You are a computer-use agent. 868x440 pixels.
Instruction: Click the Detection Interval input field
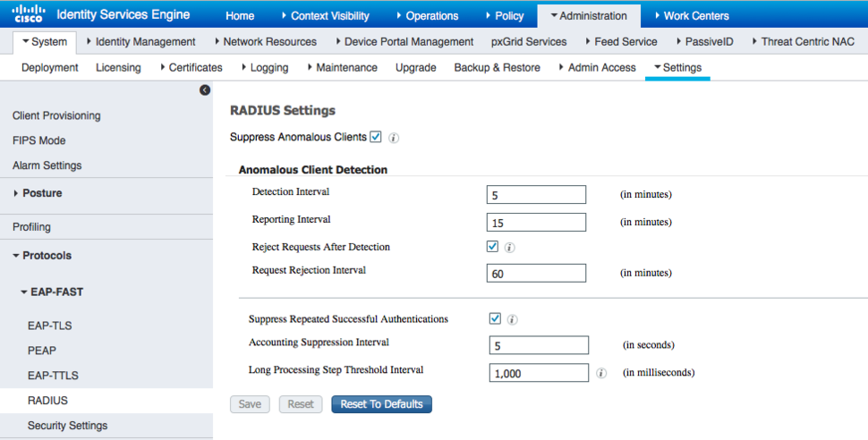click(536, 195)
